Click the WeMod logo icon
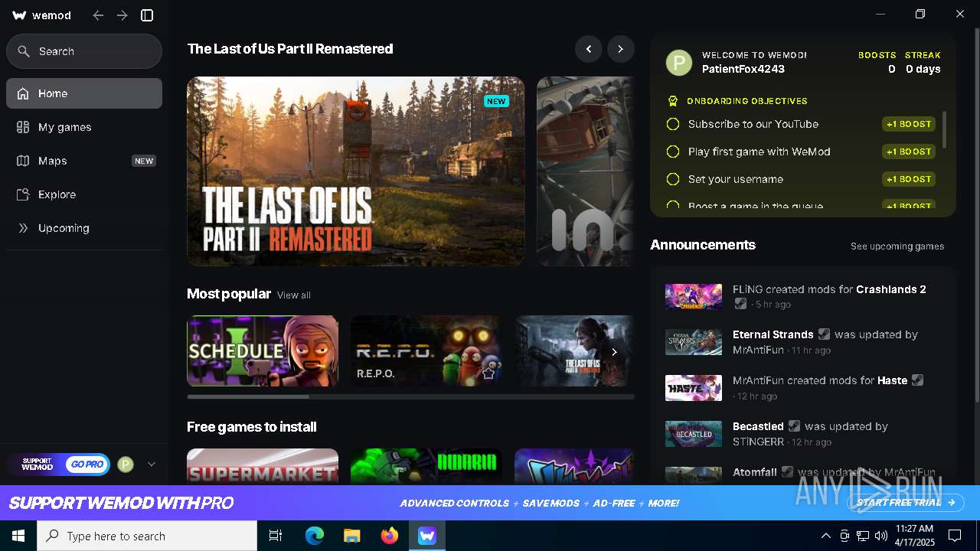980x551 pixels. pos(19,15)
